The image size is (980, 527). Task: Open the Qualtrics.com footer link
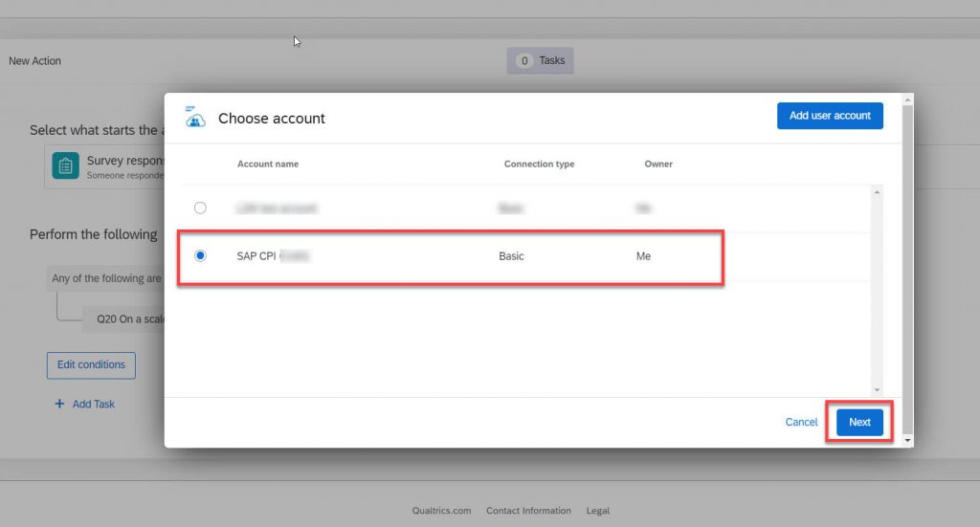[441, 510]
